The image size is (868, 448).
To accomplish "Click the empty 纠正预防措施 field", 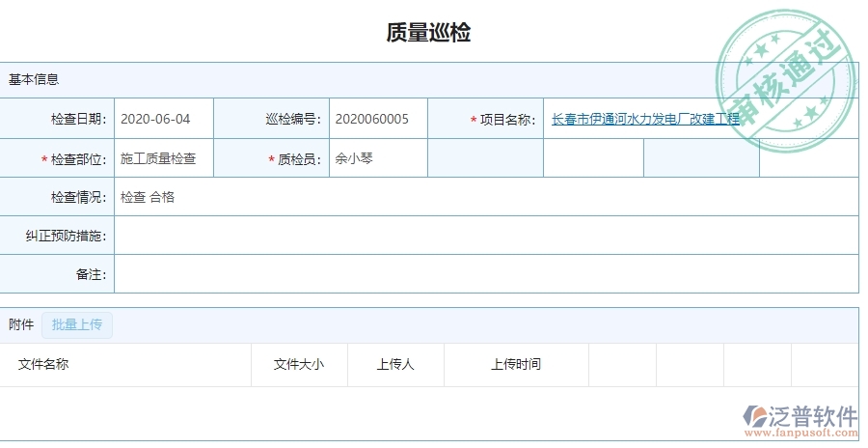I will [x=486, y=236].
